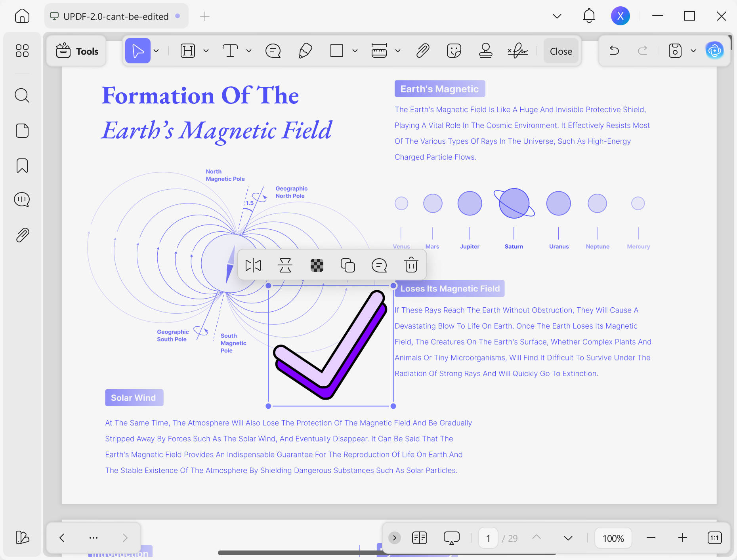This screenshot has width=737, height=560.
Task: Click the Saturn planet label
Action: (514, 246)
